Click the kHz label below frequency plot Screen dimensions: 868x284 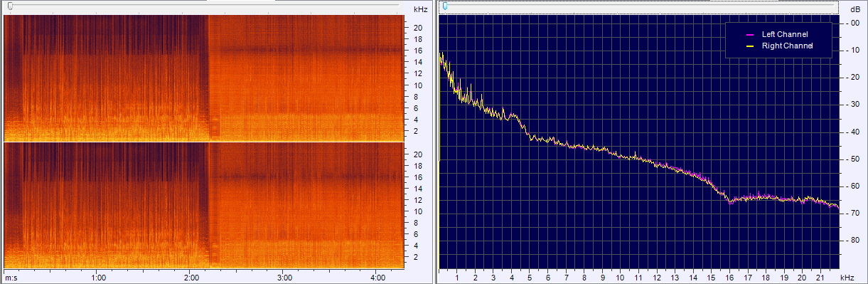845,277
